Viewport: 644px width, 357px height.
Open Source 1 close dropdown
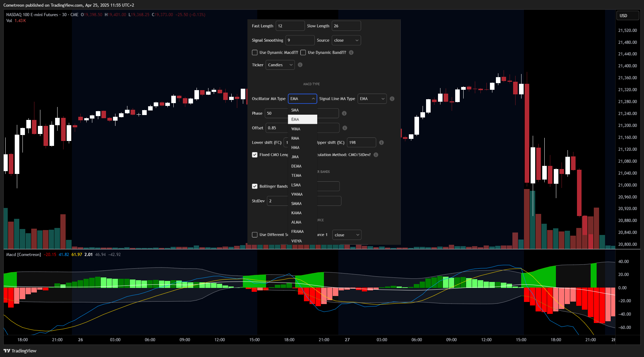click(347, 235)
